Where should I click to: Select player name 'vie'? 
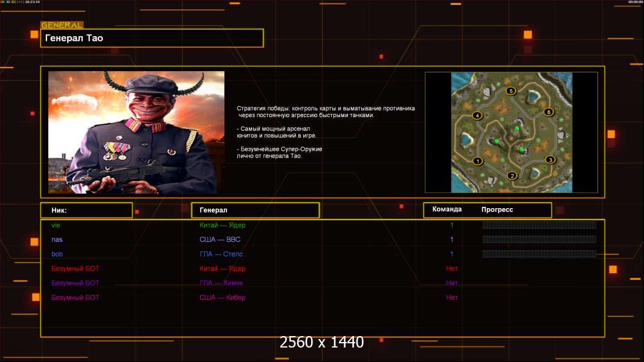56,225
